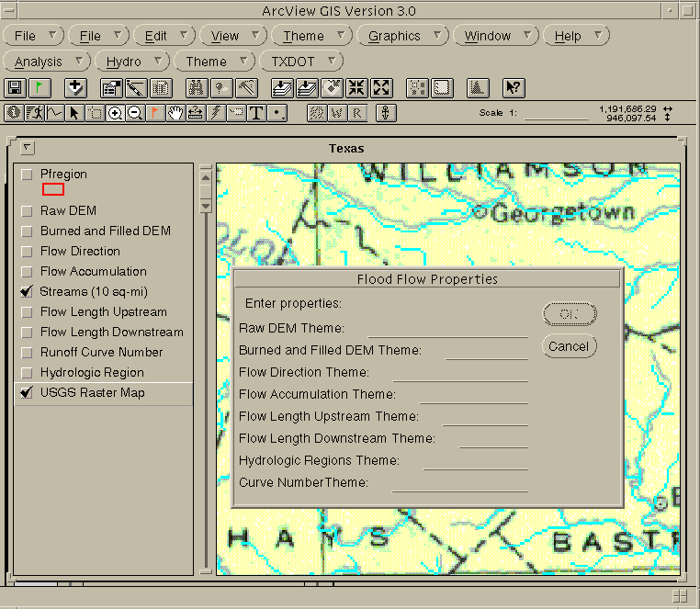
Task: Select the Zoom Out magnifier tool
Action: (x=134, y=113)
